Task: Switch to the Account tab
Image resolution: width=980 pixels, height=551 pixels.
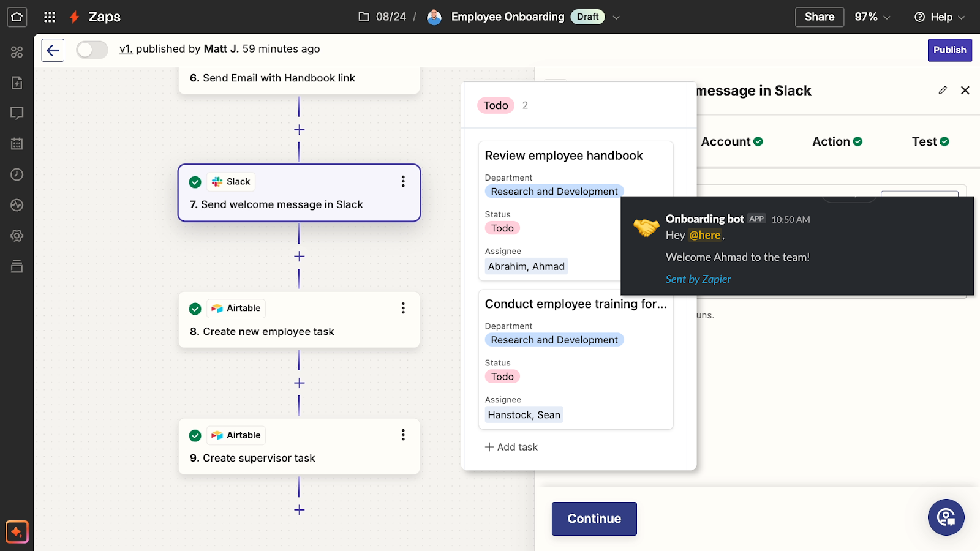Action: (732, 141)
